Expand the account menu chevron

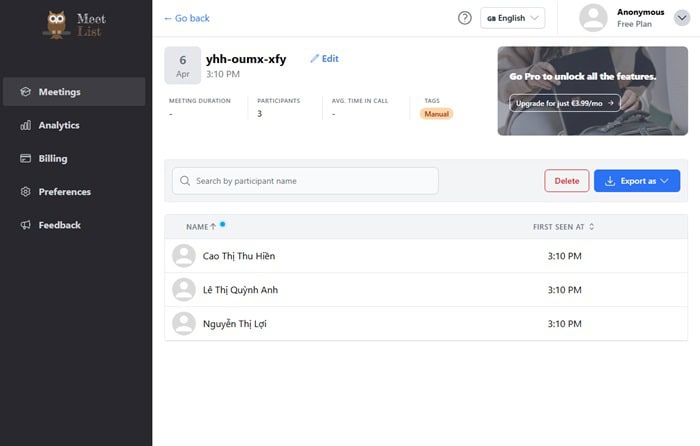[682, 18]
